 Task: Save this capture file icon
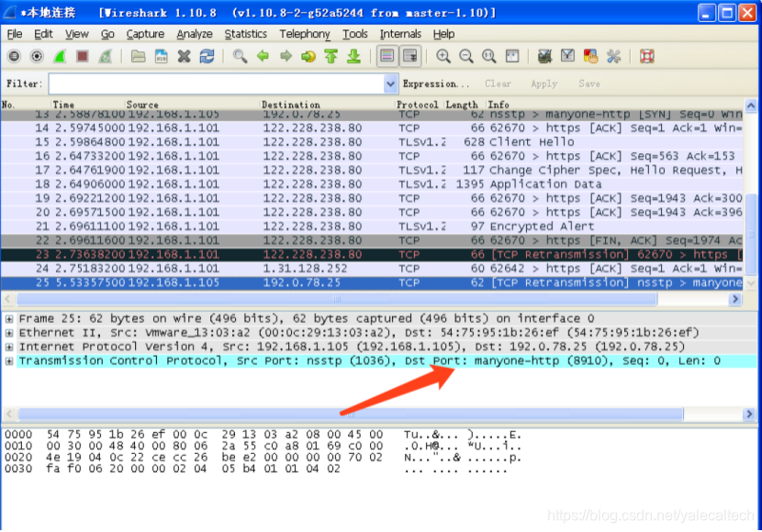161,56
